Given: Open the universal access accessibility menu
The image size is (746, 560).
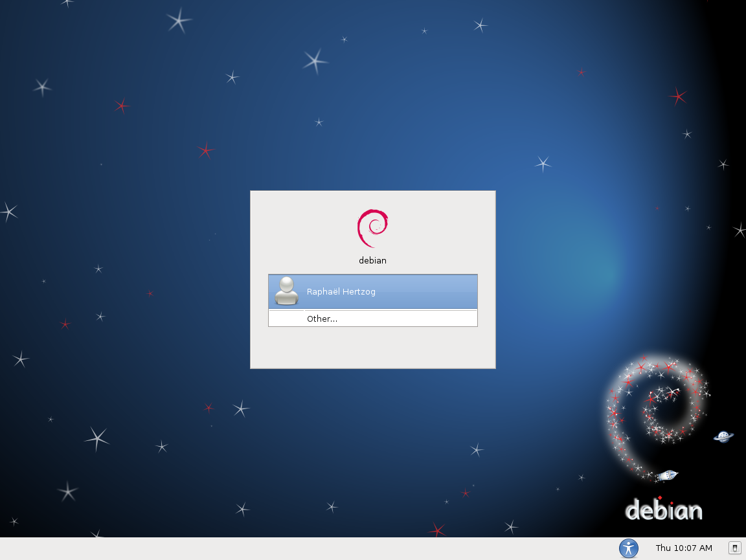Looking at the screenshot, I should pos(629,548).
